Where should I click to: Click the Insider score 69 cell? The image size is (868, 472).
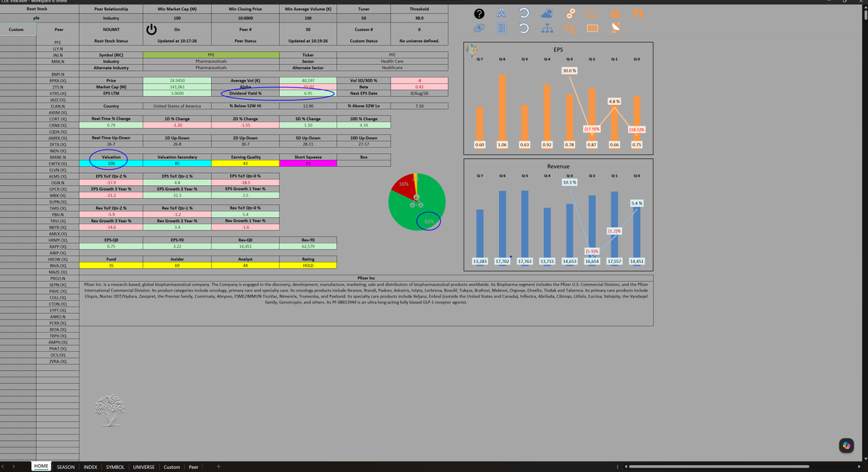pos(177,265)
